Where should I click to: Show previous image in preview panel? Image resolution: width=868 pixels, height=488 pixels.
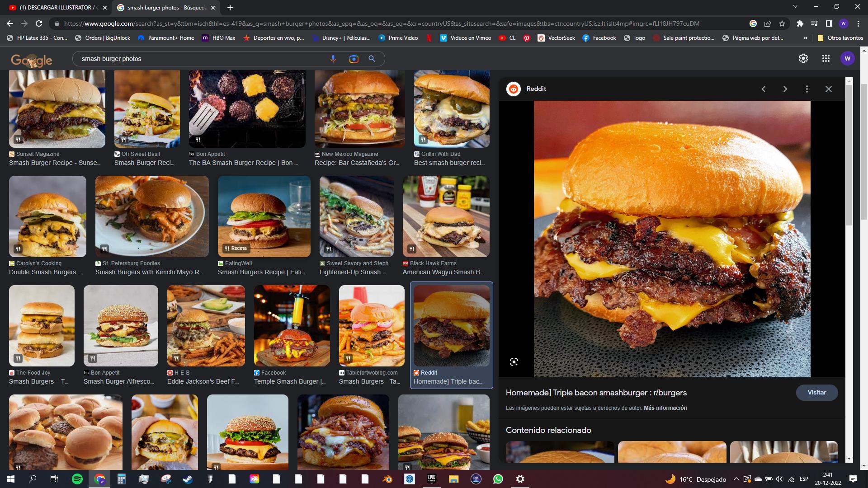click(764, 89)
